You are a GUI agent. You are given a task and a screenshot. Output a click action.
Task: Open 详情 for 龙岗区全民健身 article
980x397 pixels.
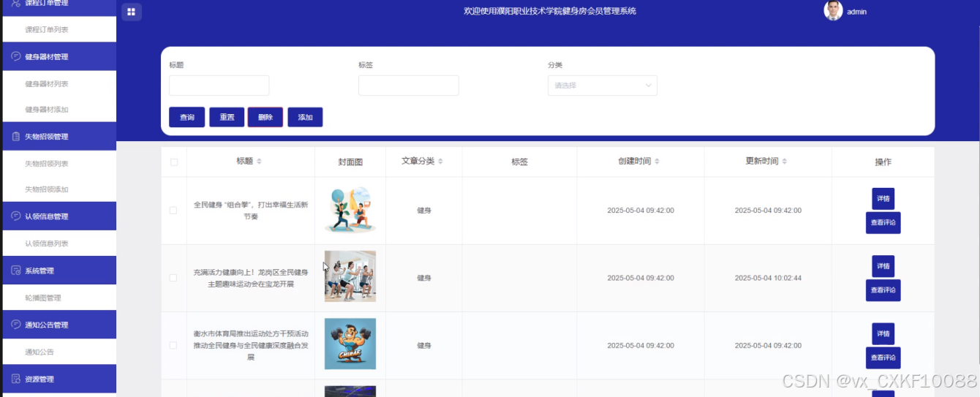click(883, 266)
